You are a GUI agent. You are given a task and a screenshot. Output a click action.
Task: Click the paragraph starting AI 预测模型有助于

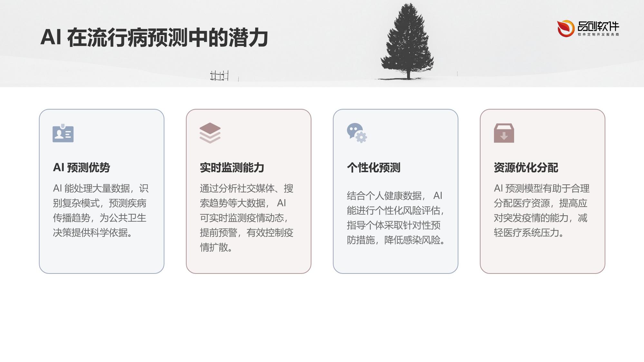542,210
